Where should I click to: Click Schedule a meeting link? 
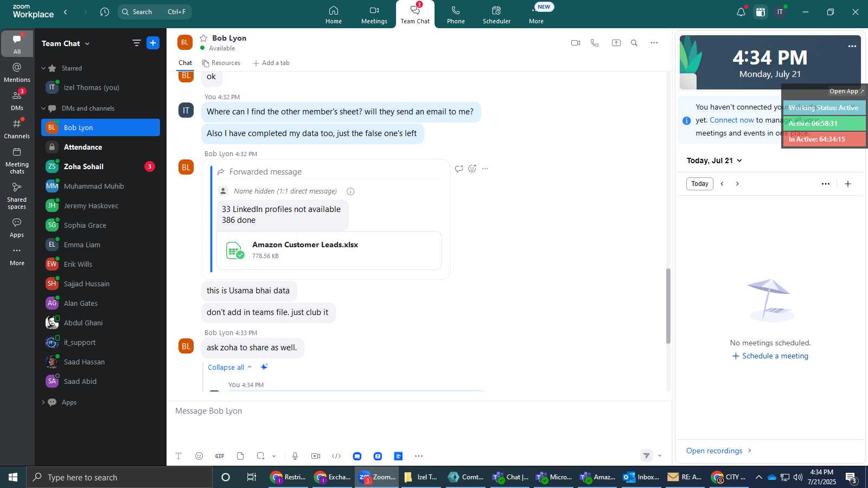[x=770, y=356]
